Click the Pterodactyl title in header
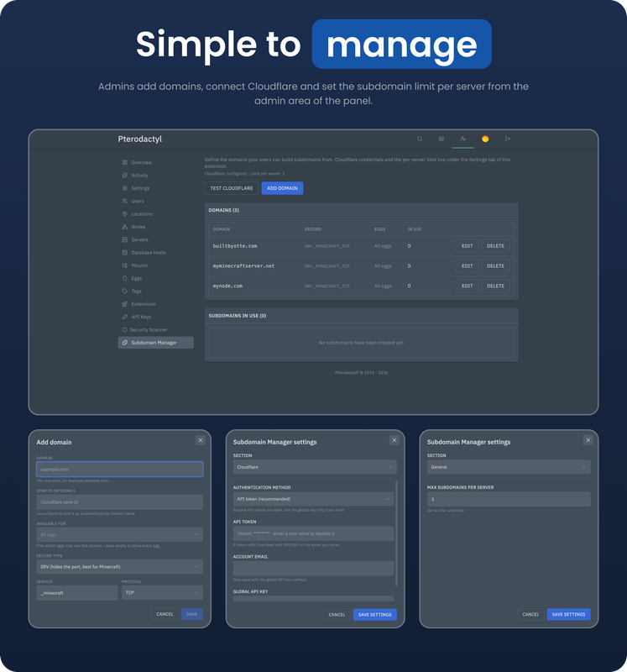The image size is (627, 672). tap(139, 139)
